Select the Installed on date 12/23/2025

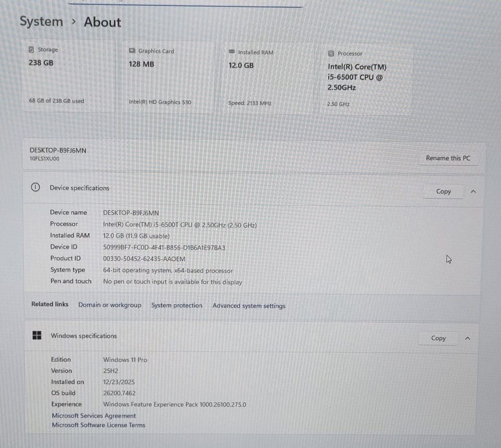point(119,382)
